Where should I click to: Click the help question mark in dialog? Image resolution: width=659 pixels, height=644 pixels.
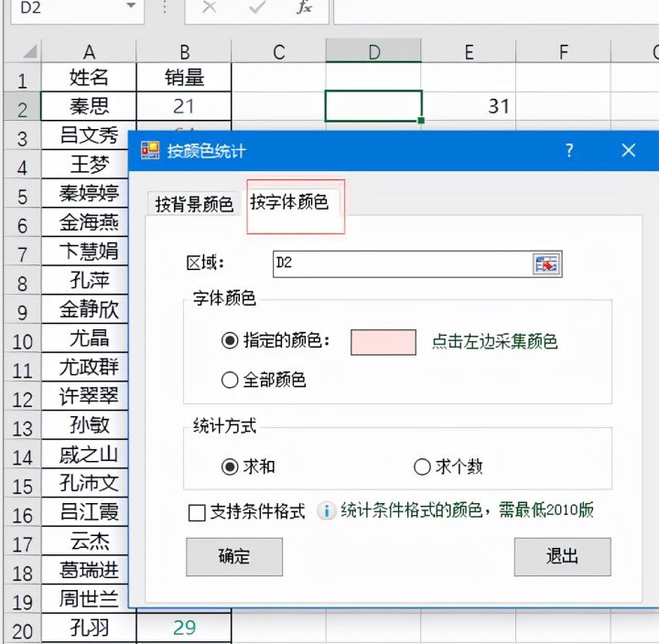tap(569, 150)
